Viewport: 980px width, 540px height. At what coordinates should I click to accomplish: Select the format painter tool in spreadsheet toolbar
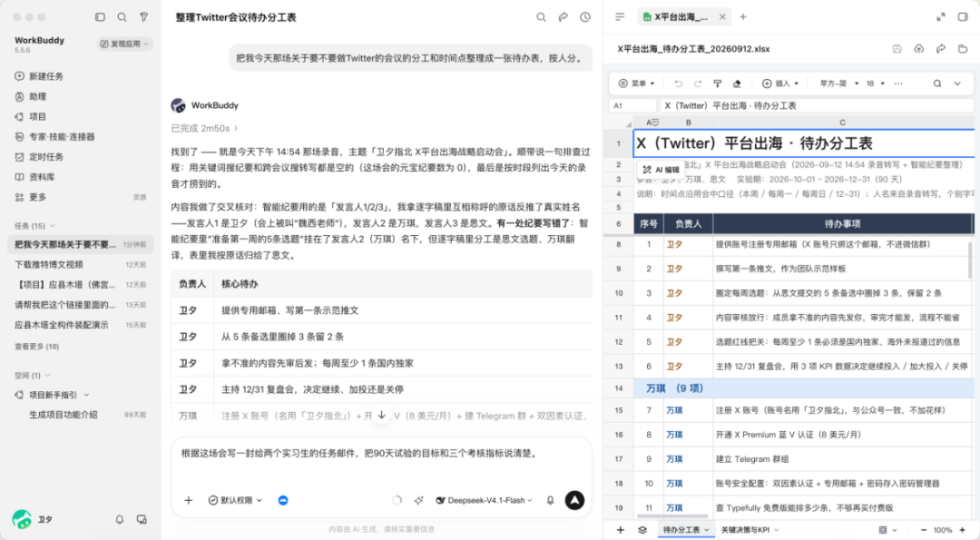pos(718,83)
